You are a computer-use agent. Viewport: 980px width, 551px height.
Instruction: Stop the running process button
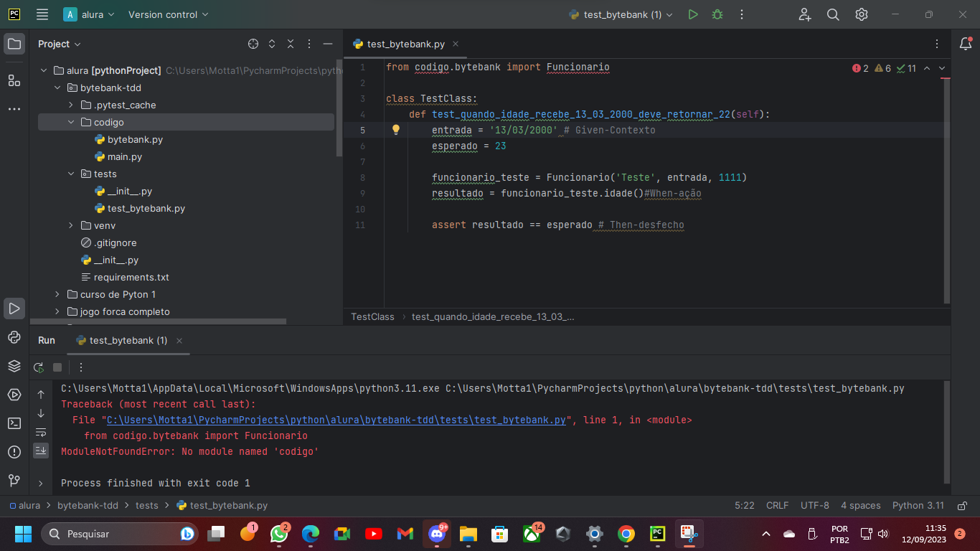[x=57, y=367]
